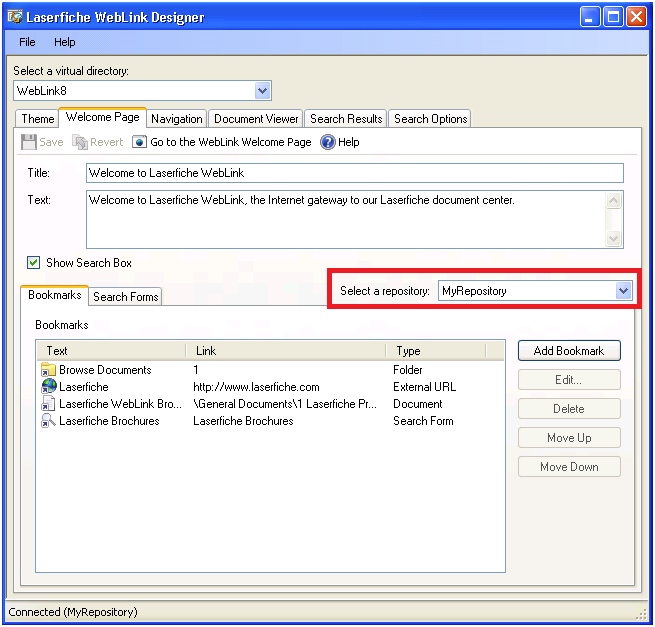Click the Title input field
This screenshot has width=655, height=627.
point(355,173)
